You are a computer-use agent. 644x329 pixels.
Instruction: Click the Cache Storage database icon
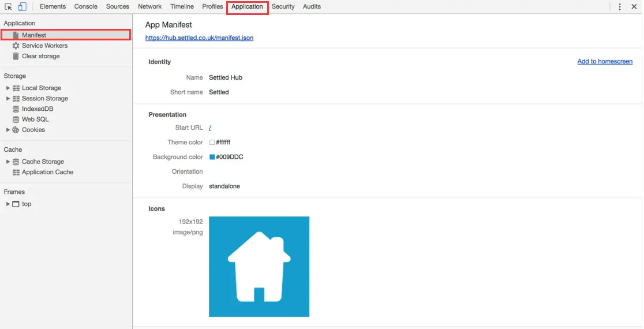click(x=16, y=162)
